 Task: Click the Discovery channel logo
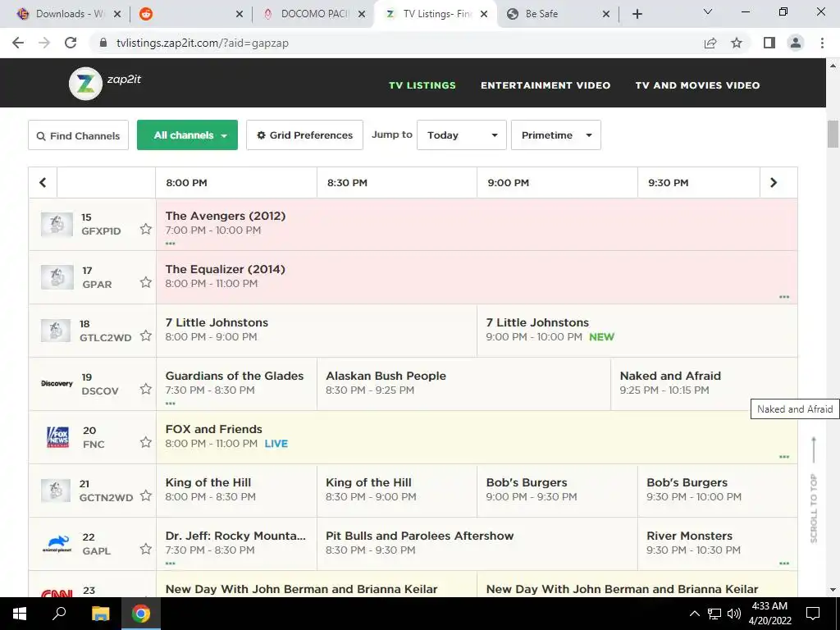[x=57, y=384]
